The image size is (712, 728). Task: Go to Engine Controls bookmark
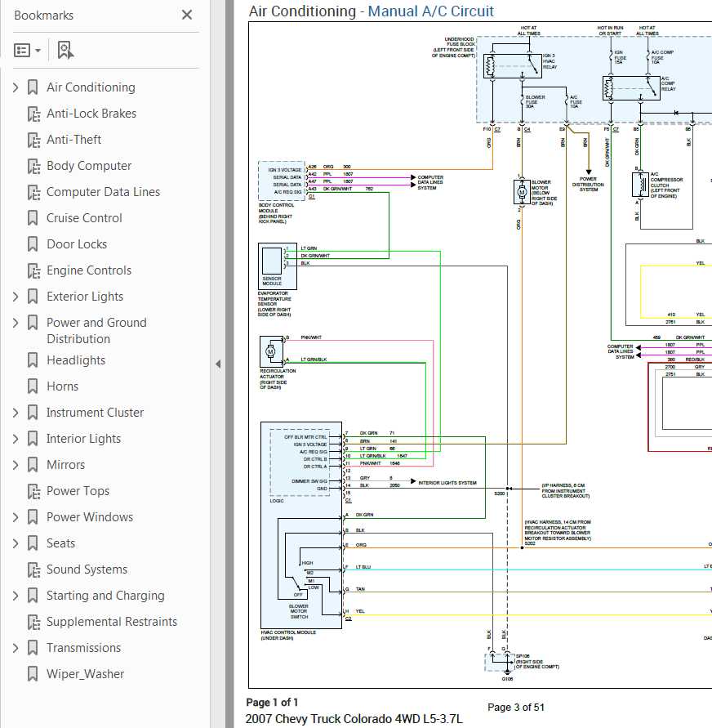click(89, 270)
